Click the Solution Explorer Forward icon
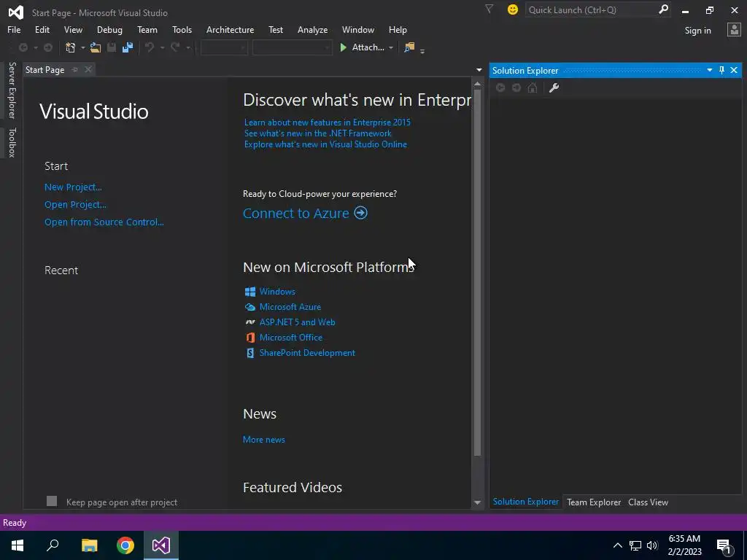 tap(516, 87)
